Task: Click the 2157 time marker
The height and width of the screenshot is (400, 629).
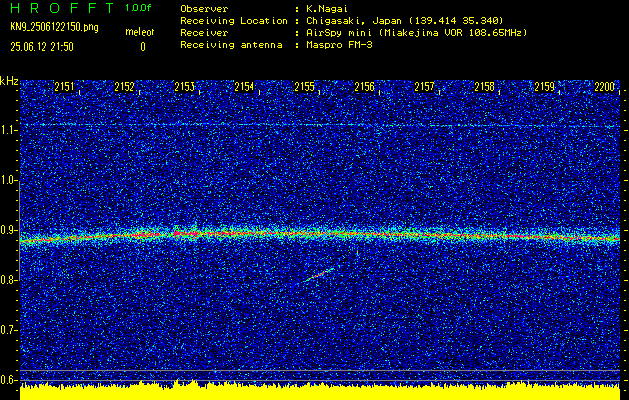Action: pyautogui.click(x=424, y=87)
